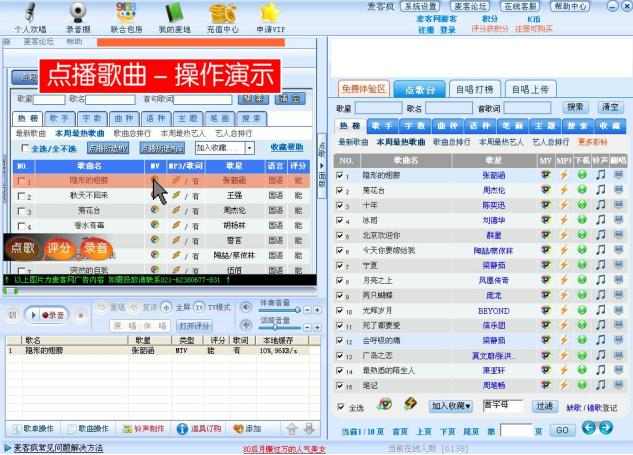The width and height of the screenshot is (633, 455).
Task: Open the 歌单操作 menu
Action: pyautogui.click(x=34, y=429)
